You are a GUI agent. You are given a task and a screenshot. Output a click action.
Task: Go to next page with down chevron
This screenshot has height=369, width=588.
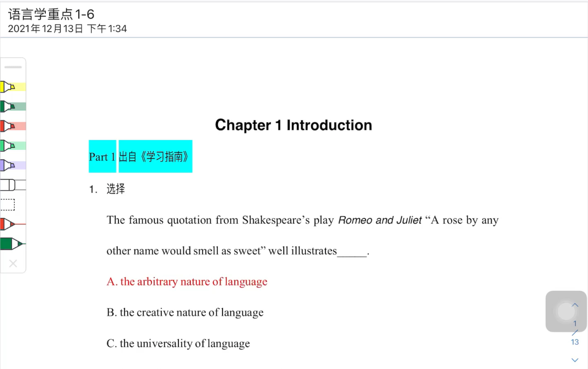point(575,360)
